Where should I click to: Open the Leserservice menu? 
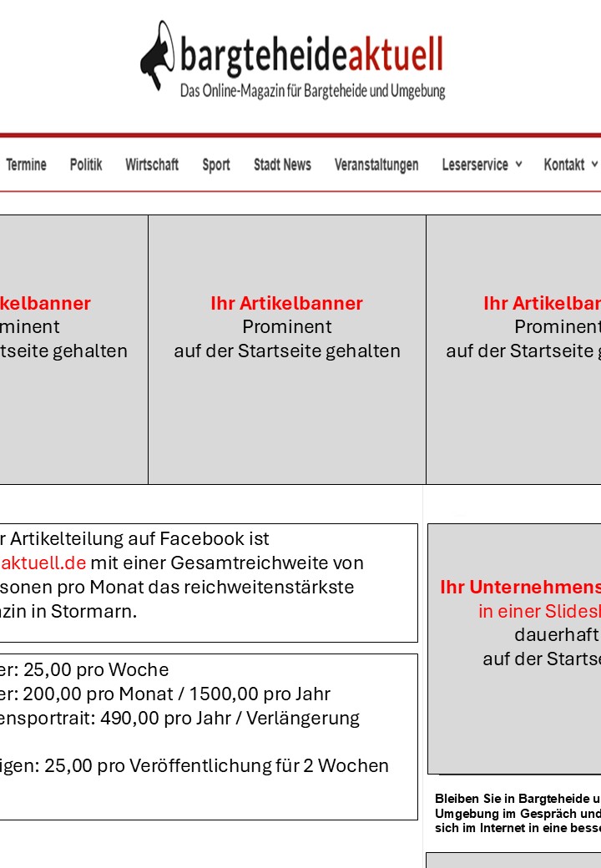point(475,164)
